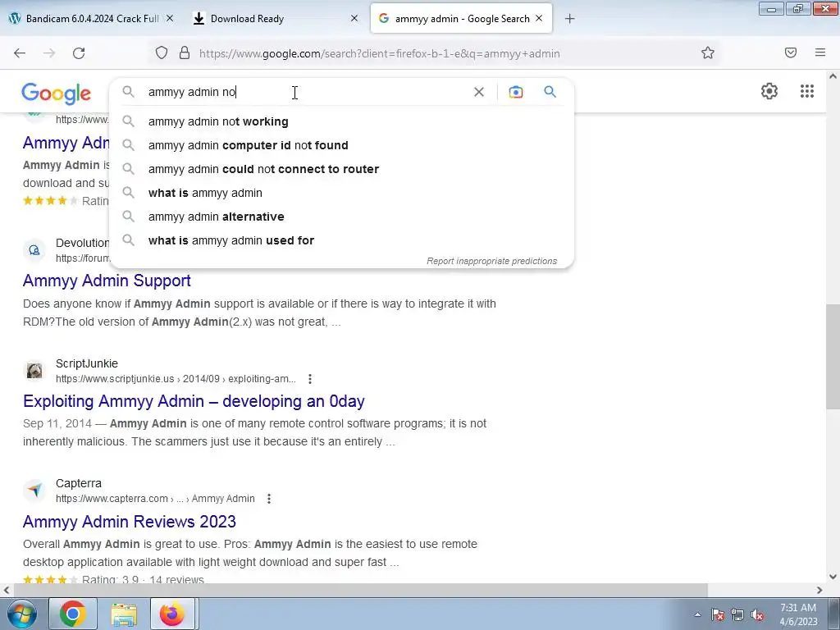This screenshot has width=840, height=630.
Task: Switch to the Bandicam 6.0.4.2024 Crack tab
Action: click(91, 18)
